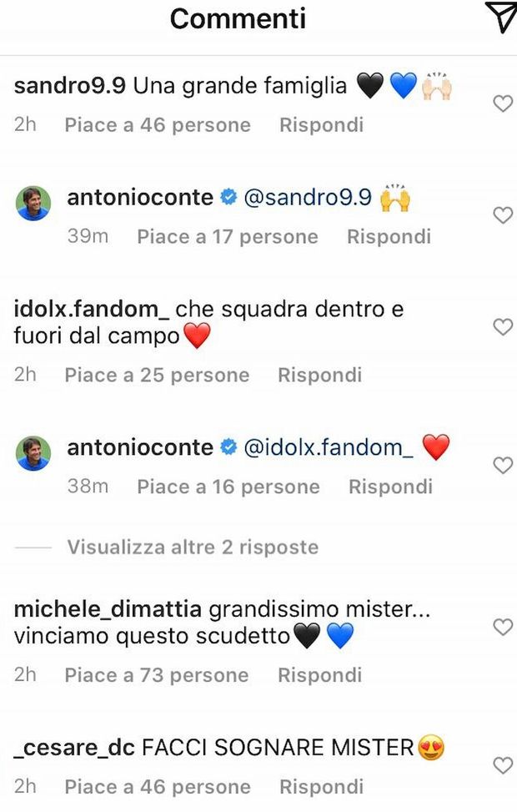View likes "Piace a 73 persone"

point(157,675)
